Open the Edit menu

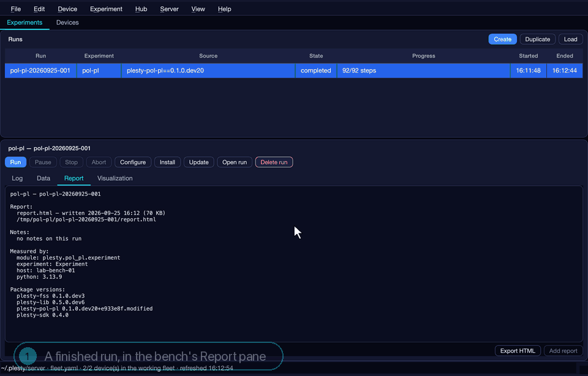[39, 9]
